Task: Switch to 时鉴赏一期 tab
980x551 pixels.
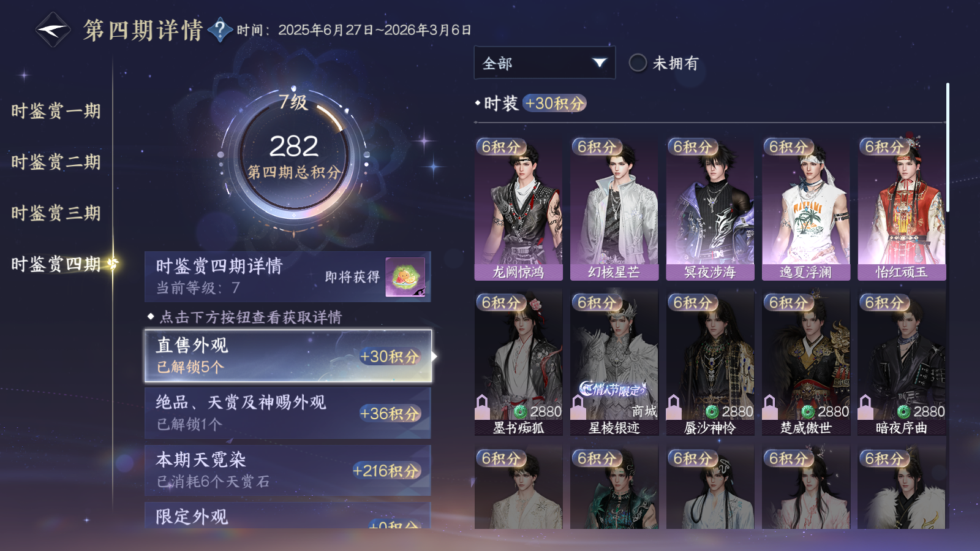Action: point(56,111)
